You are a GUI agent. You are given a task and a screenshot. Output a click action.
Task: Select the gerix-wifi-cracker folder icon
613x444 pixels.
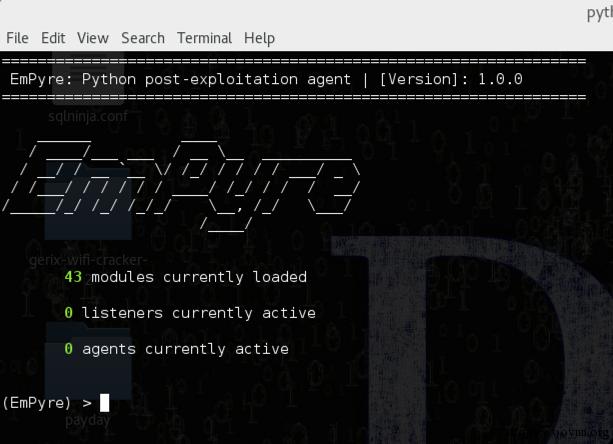pos(88,199)
